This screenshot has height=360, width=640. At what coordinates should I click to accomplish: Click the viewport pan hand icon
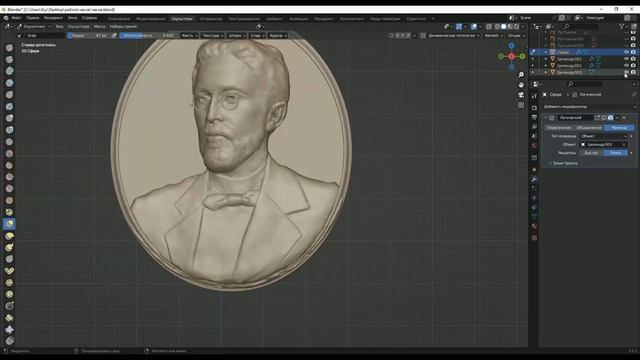[x=521, y=85]
